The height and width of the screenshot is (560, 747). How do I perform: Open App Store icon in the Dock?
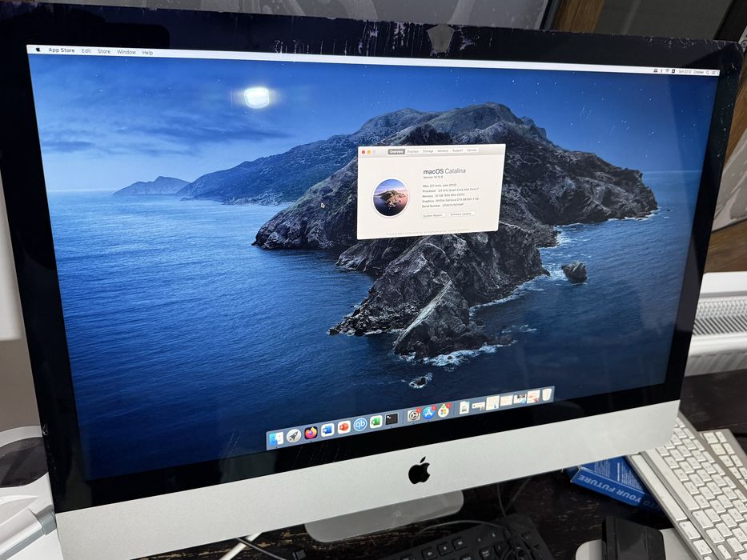pyautogui.click(x=429, y=413)
